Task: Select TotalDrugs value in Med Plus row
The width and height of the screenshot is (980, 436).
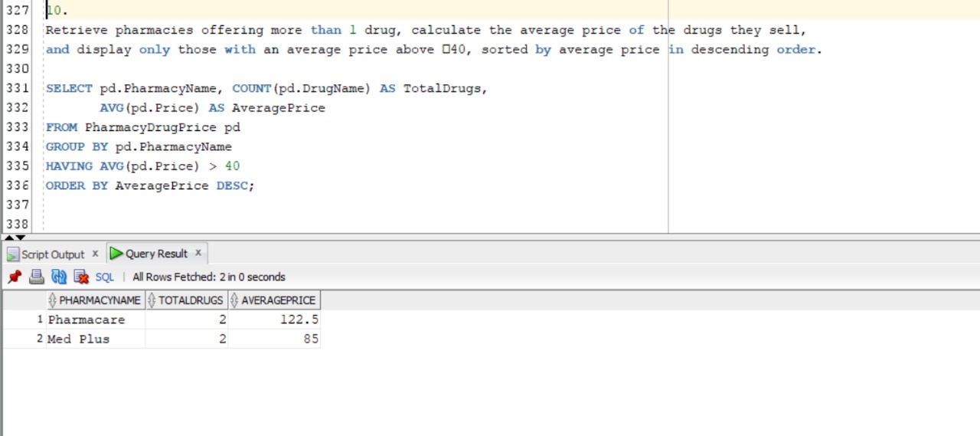Action: (186, 339)
